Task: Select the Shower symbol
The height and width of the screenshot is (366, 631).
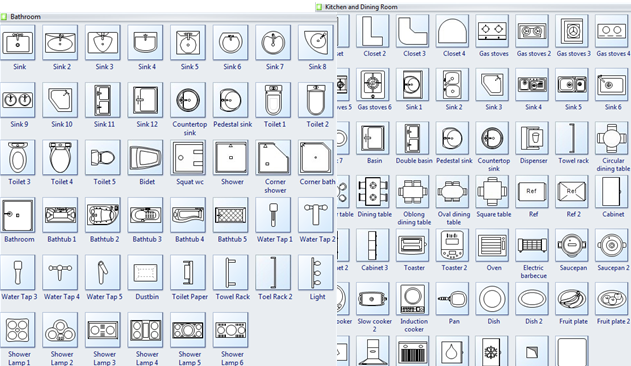Action: (x=231, y=158)
